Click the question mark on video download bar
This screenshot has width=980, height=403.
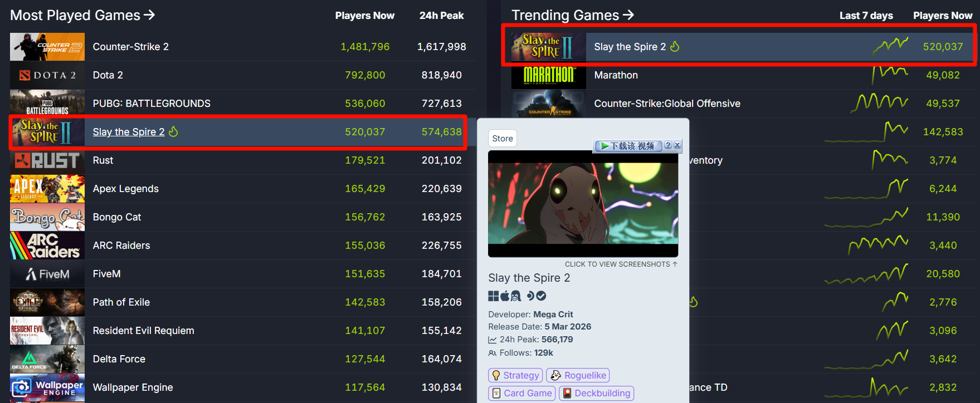tap(668, 145)
